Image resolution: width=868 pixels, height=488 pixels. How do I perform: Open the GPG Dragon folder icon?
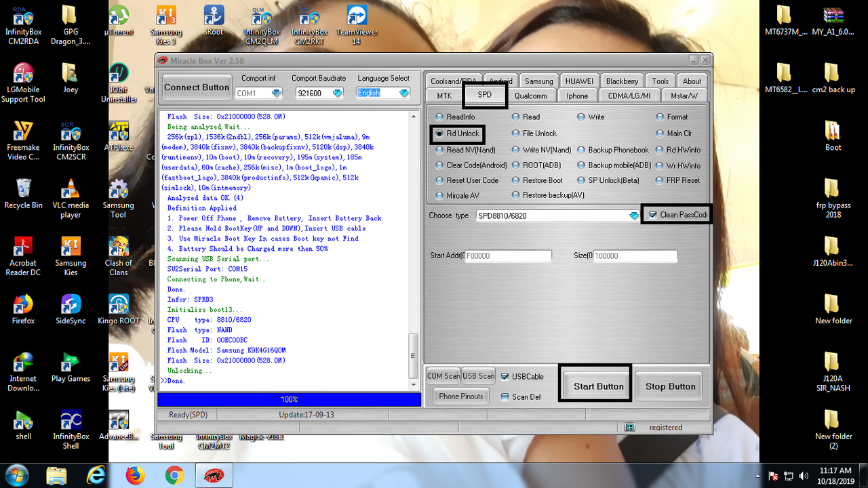tap(70, 26)
